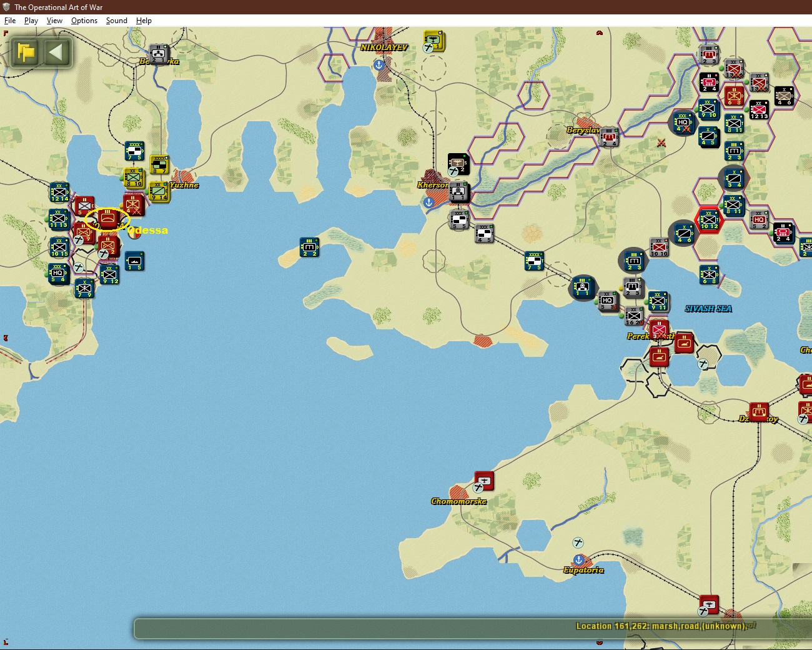Select the blue XXX HQ unit in dark hex
Viewport: 812px width, 650px height.
click(683, 123)
